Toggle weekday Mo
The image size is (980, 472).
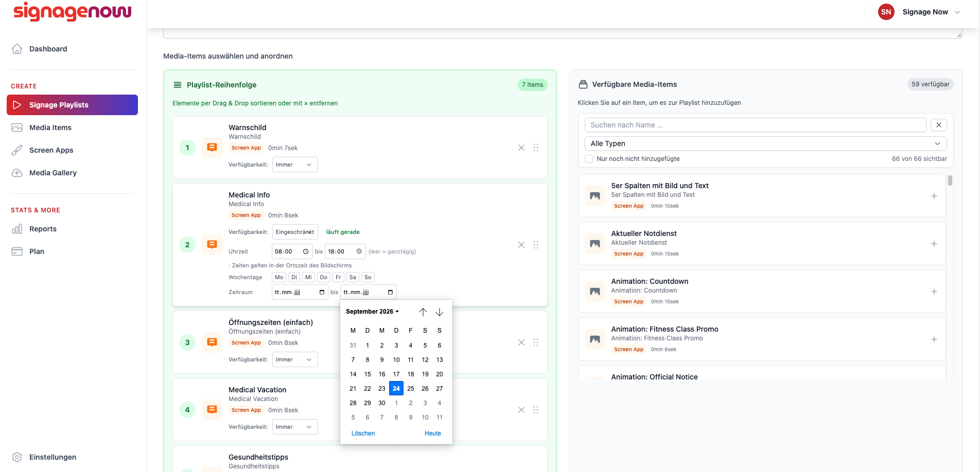click(x=279, y=277)
